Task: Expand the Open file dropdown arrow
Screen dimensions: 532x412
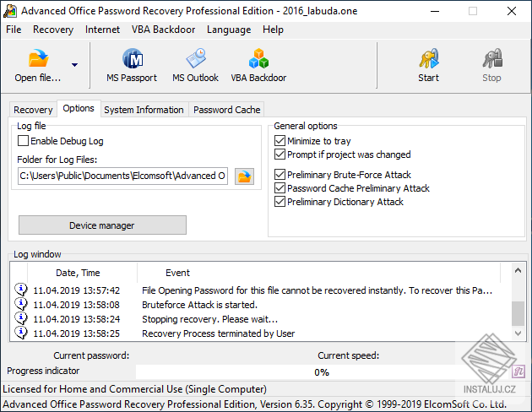Action: (x=74, y=65)
